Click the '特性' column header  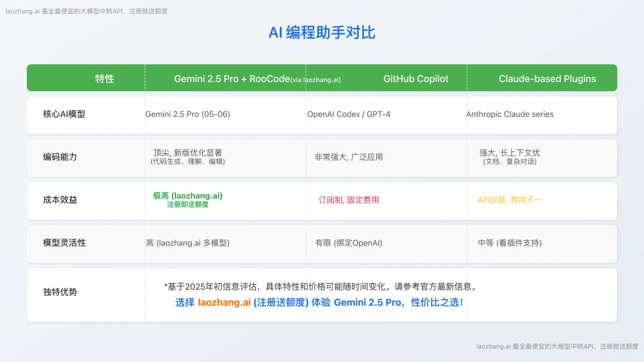point(105,79)
